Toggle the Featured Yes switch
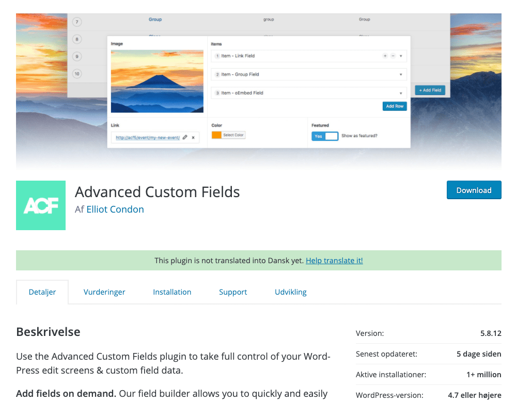The image size is (532, 402). tap(325, 136)
